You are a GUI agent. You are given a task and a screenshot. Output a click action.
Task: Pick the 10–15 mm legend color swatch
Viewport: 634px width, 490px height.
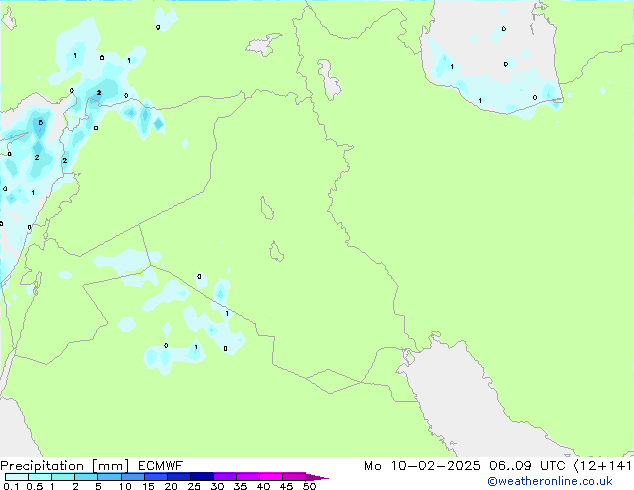tap(133, 477)
